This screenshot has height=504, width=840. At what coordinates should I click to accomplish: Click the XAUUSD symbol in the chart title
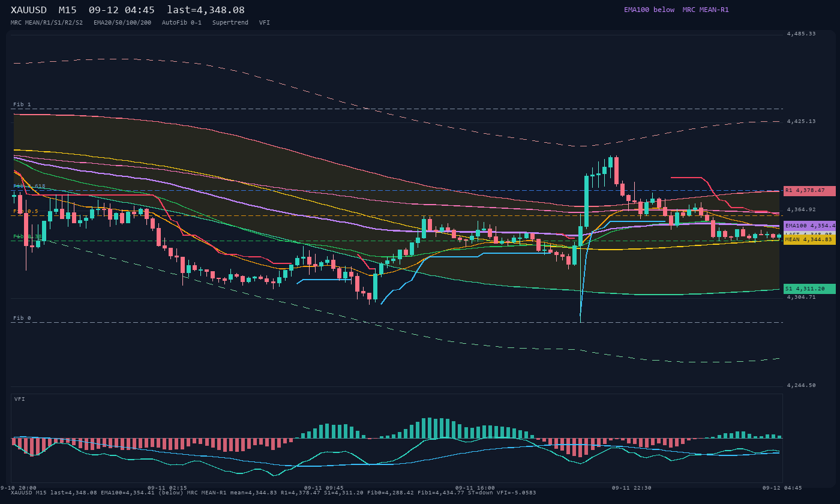click(29, 10)
